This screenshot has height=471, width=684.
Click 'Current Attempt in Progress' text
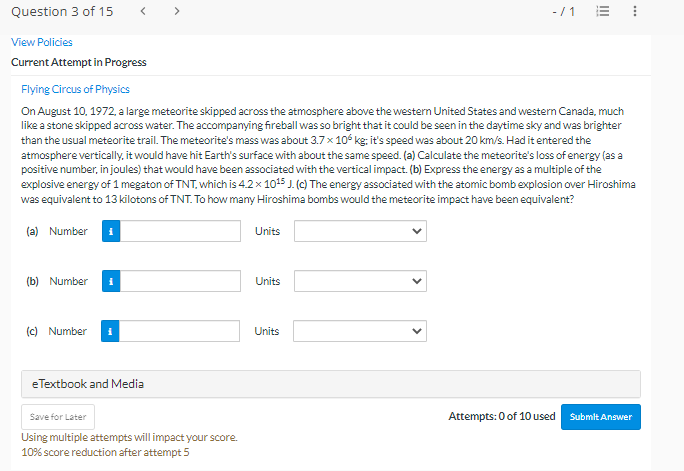79,62
